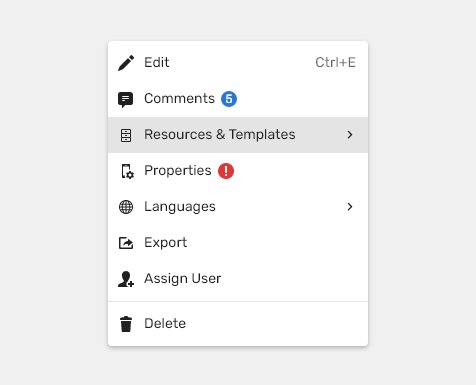Choose Export from the menu
The height and width of the screenshot is (385, 476).
pyautogui.click(x=238, y=243)
